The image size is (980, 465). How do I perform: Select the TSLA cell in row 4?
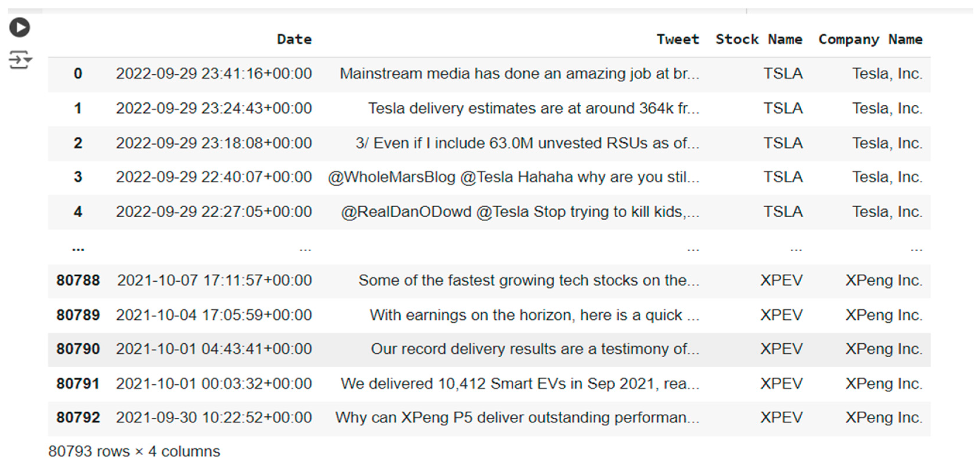(783, 211)
